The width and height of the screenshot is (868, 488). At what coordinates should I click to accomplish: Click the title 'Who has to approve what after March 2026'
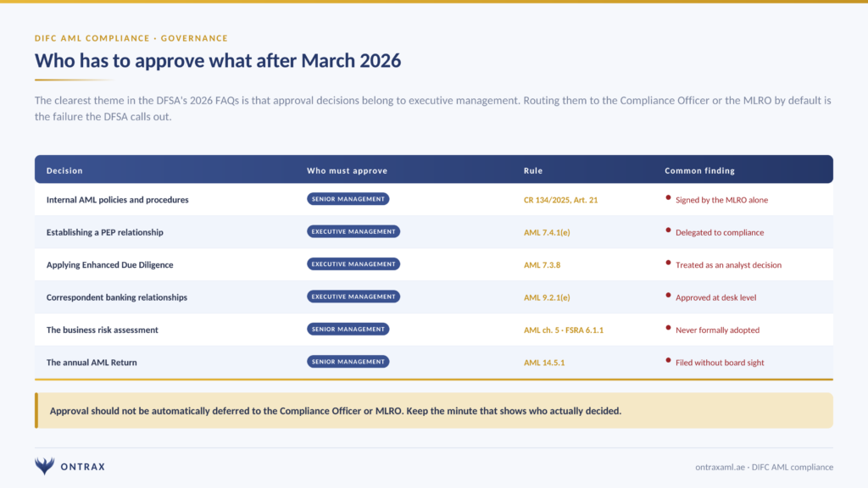click(218, 60)
